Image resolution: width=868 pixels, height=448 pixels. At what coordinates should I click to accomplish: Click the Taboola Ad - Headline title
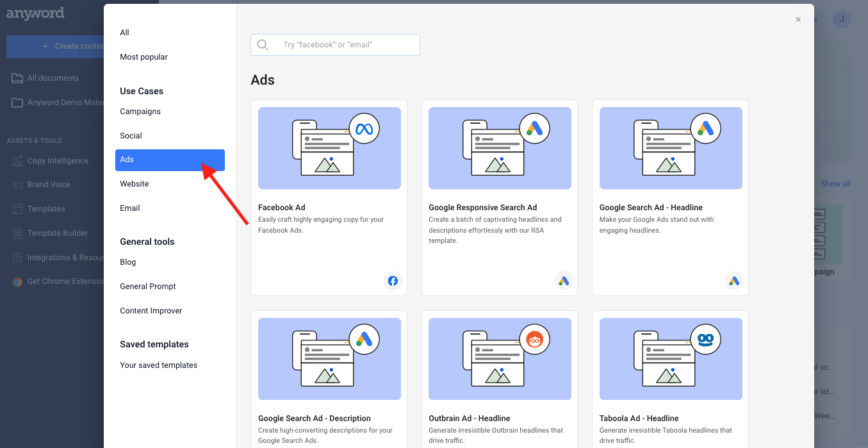[639, 419]
